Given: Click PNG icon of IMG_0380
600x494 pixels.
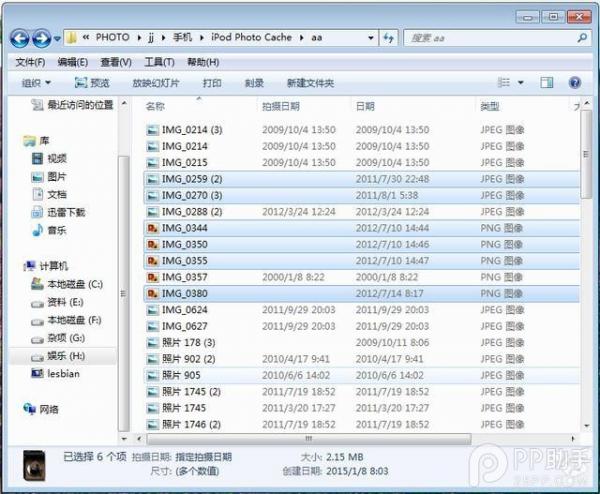Looking at the screenshot, I should tap(153, 293).
